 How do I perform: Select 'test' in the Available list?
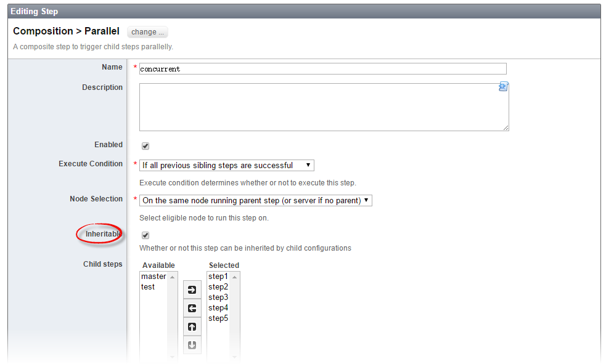(148, 287)
